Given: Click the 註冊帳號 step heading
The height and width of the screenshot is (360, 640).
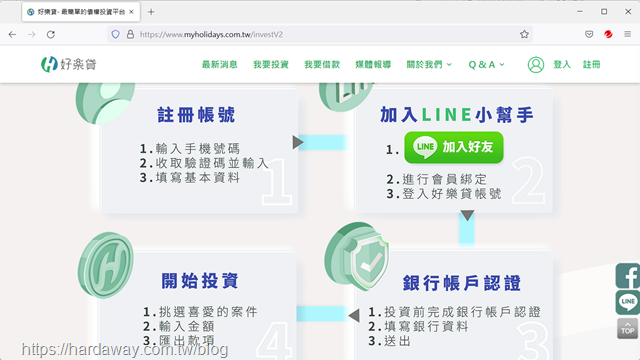Looking at the screenshot, I should (x=196, y=115).
